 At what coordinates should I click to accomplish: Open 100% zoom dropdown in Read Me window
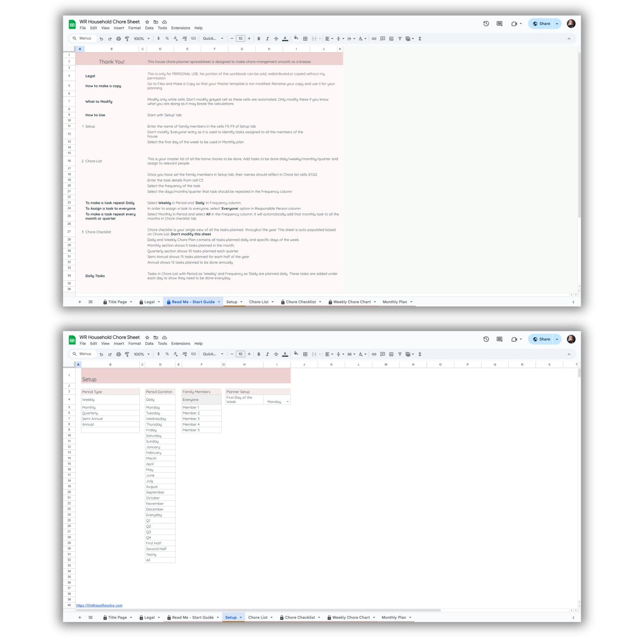(x=142, y=39)
